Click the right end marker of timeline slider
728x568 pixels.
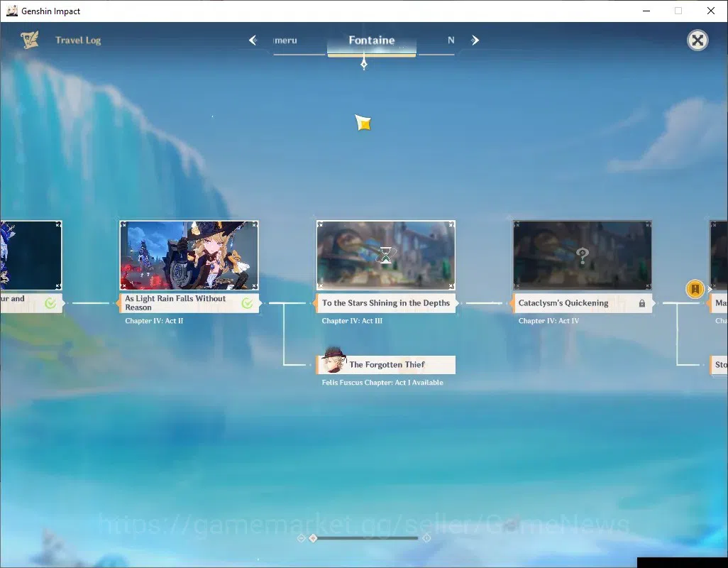tap(426, 537)
